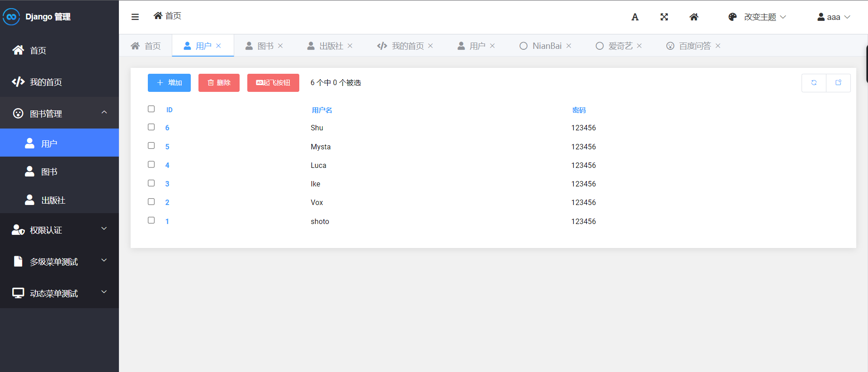Click the username cell 'Shu'

click(x=317, y=128)
